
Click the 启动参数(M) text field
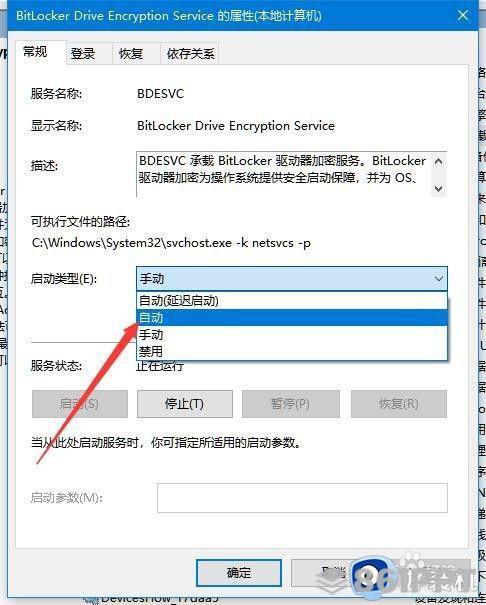[302, 498]
